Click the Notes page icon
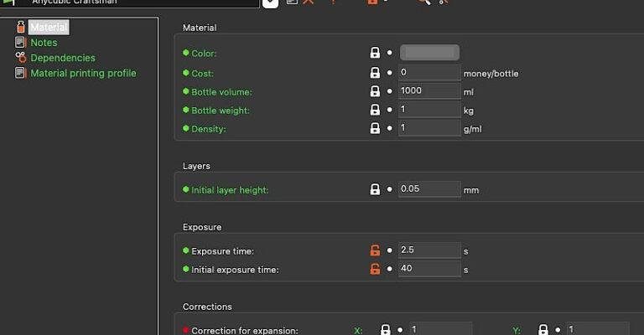This screenshot has width=644, height=335. [x=20, y=42]
